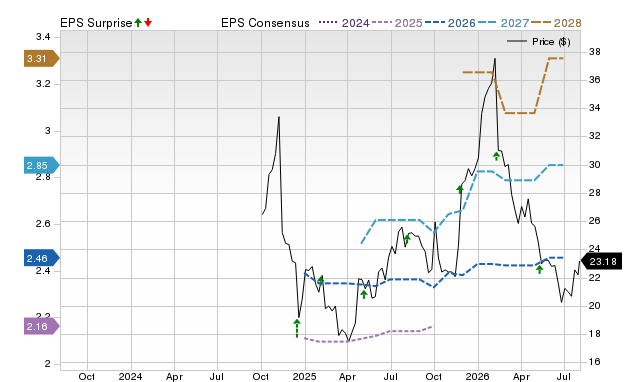This screenshot has height=382, width=640.
Task: Click the 16 label on the price axis
Action: [595, 362]
